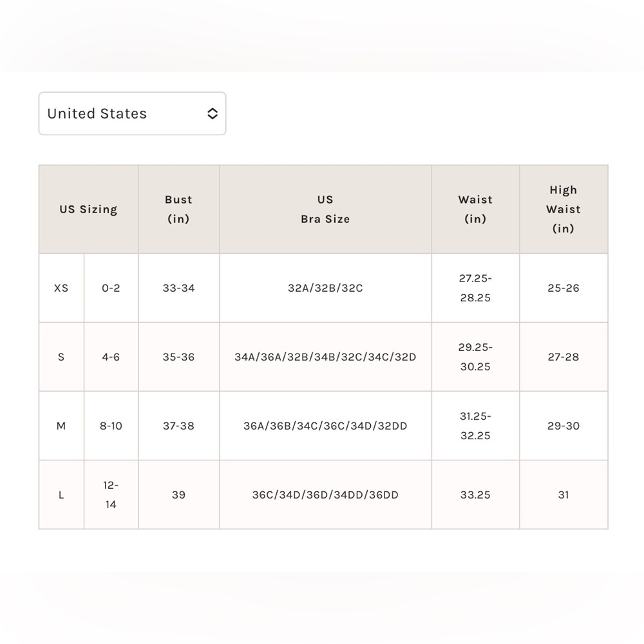Click the 8-10 numeric size cell
The height and width of the screenshot is (644, 644).
pyautogui.click(x=111, y=426)
